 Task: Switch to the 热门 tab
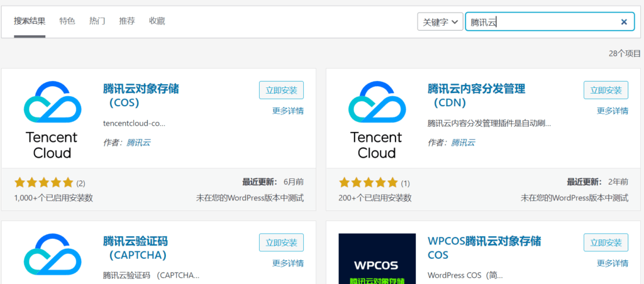[97, 21]
